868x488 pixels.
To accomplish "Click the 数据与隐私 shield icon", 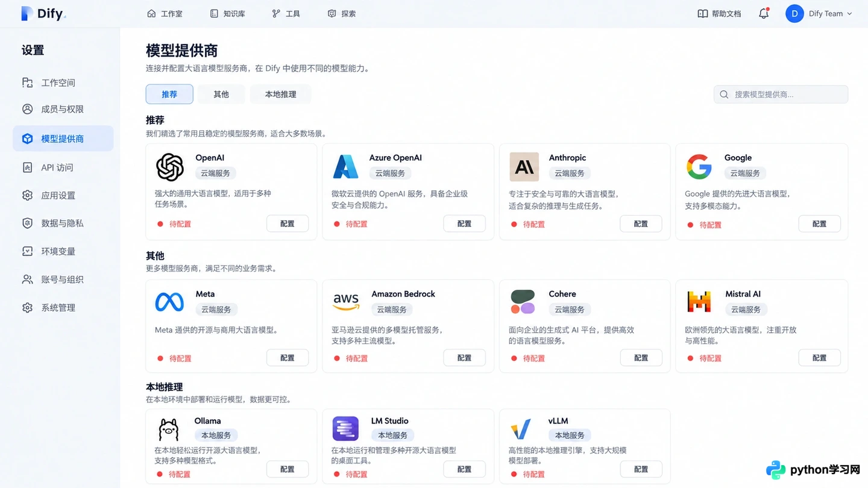I will [27, 223].
